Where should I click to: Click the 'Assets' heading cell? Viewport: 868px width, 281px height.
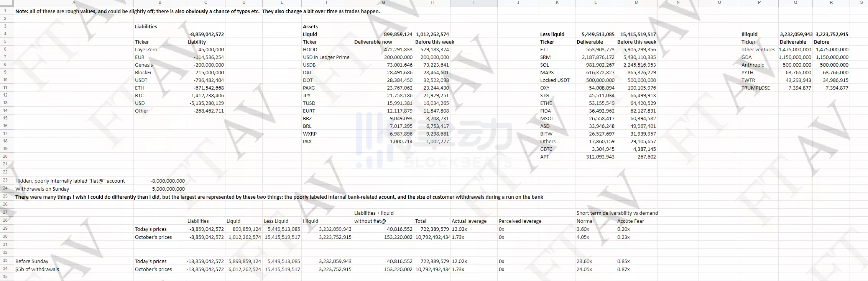310,26
